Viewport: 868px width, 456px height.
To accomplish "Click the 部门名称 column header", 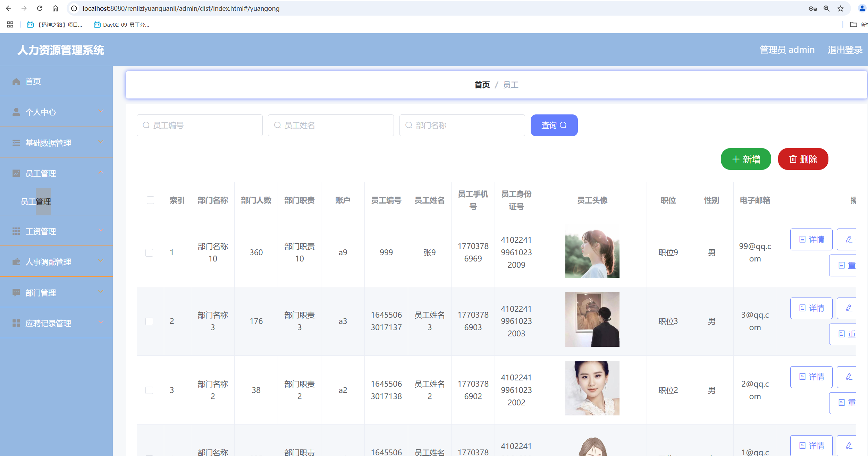I will (213, 200).
